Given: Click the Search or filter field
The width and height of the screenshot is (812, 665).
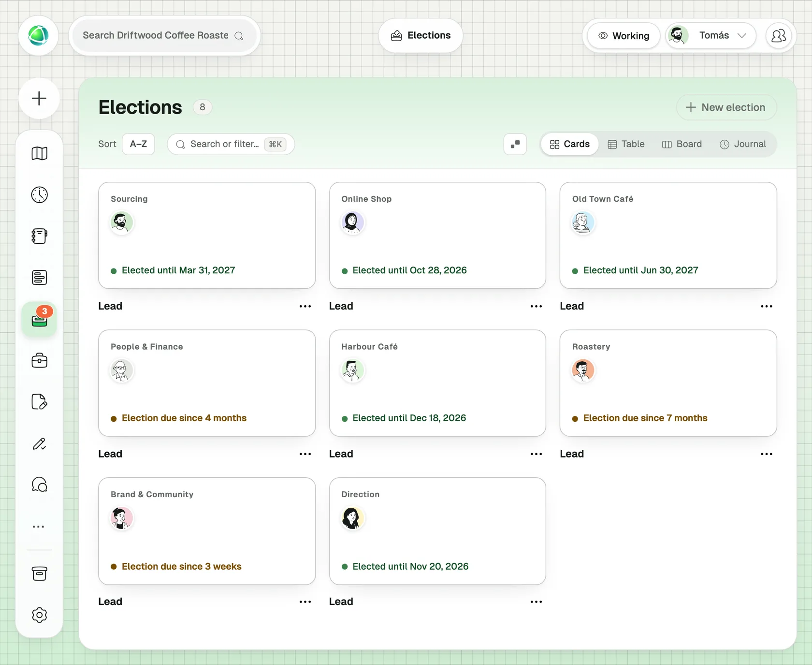Looking at the screenshot, I should (231, 144).
